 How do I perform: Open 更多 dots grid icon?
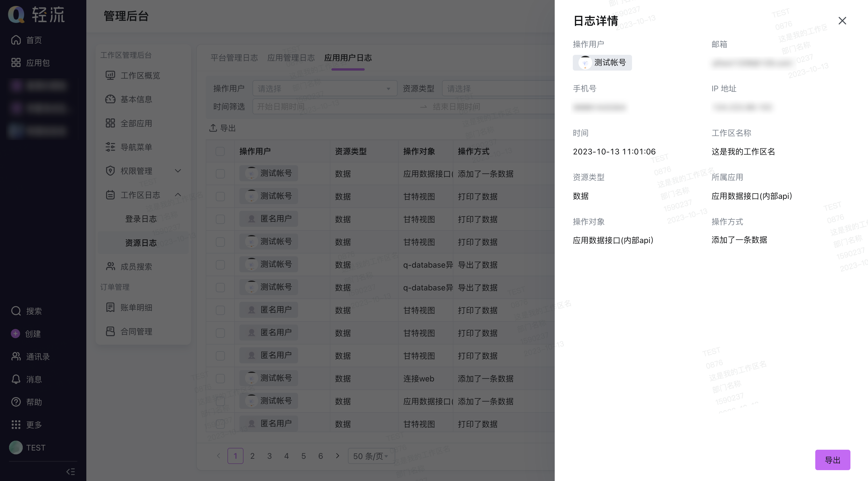pyautogui.click(x=16, y=424)
